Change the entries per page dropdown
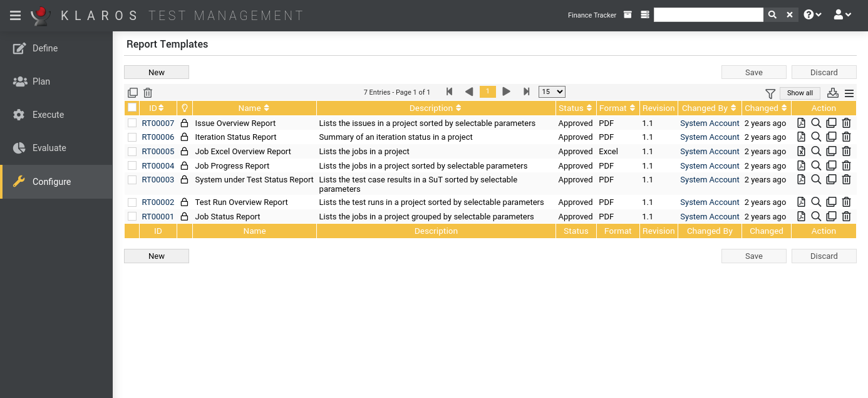The image size is (868, 398). [551, 92]
